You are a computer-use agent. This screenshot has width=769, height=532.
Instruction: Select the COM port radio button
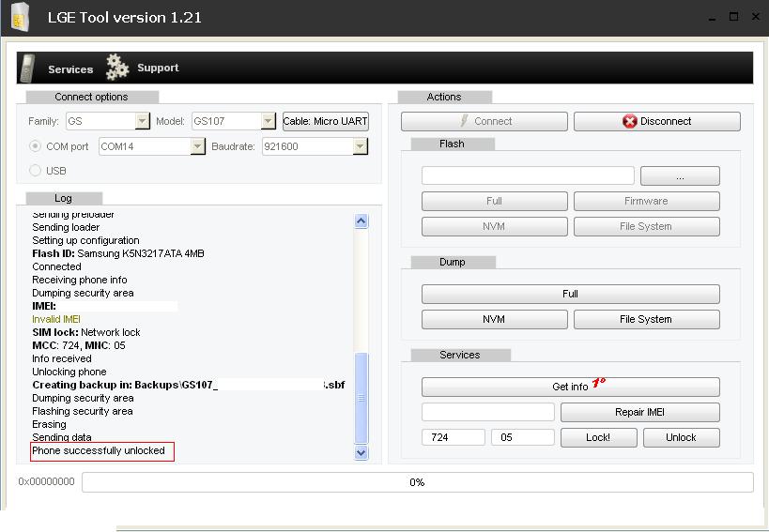tap(36, 146)
